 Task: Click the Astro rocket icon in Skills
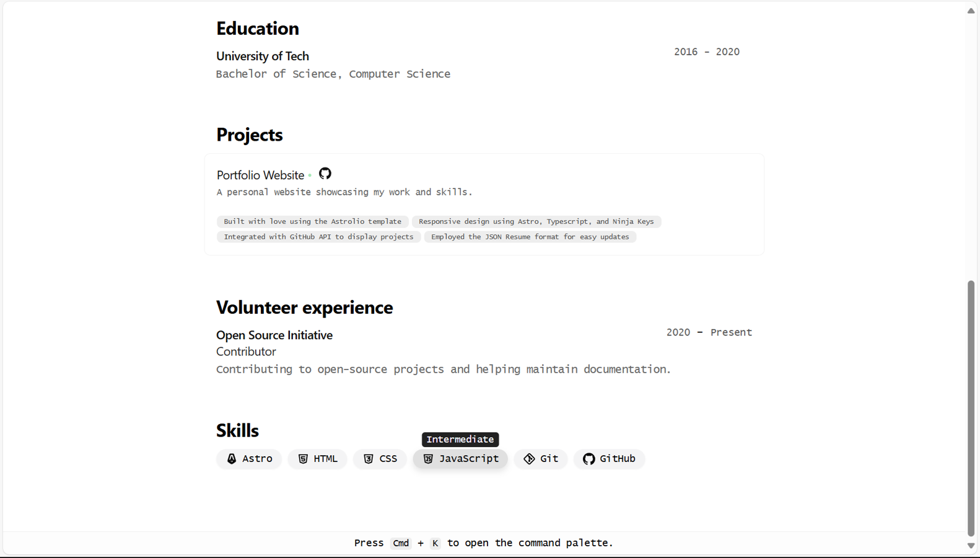click(x=232, y=459)
